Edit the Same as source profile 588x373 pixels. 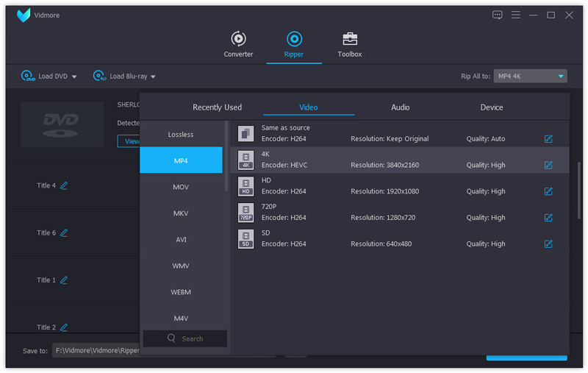[x=548, y=138]
